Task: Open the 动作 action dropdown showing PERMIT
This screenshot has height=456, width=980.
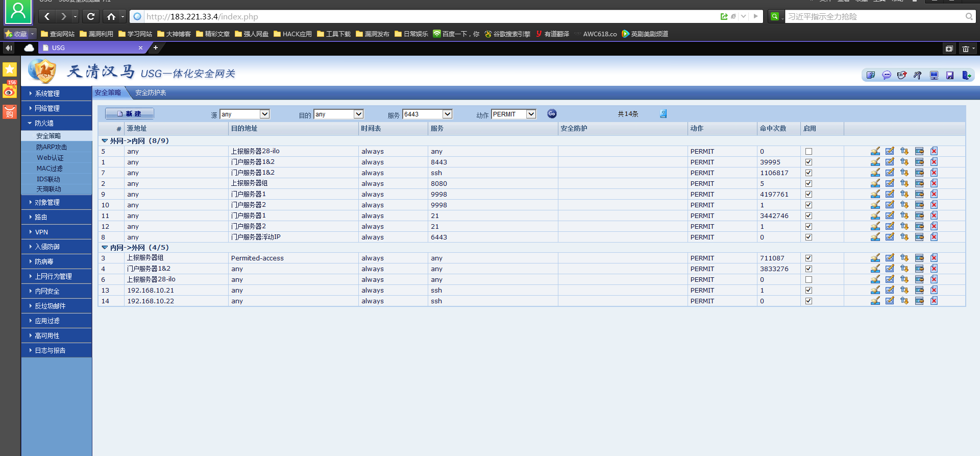Action: click(x=513, y=114)
